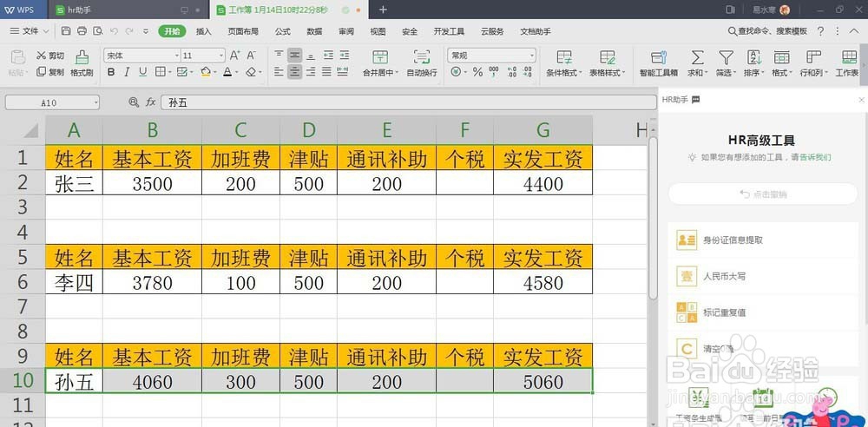868x427 pixels.
Task: Click the Save icon in quick toolbar
Action: pos(66,31)
